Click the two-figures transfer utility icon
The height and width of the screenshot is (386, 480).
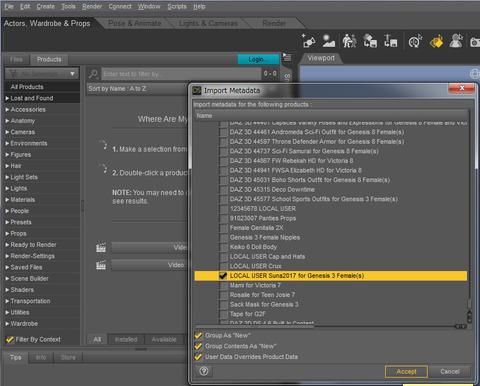point(349,41)
